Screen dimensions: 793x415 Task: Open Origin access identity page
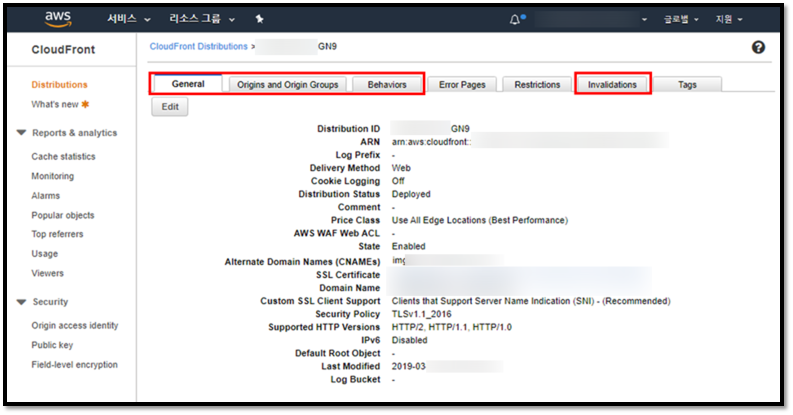pos(75,325)
